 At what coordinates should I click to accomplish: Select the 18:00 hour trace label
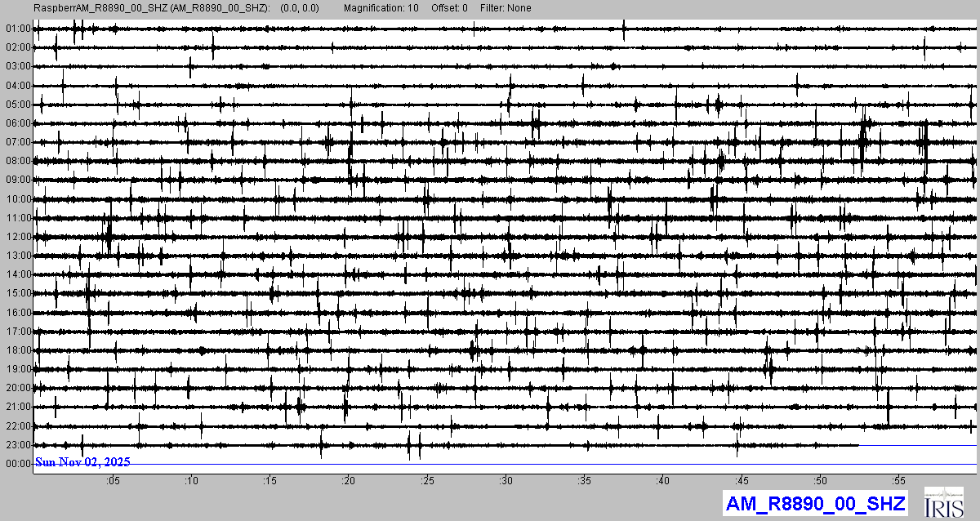(17, 350)
